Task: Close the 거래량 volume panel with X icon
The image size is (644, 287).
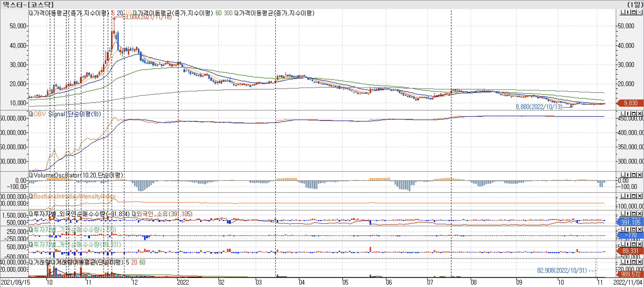Action: tap(640, 262)
